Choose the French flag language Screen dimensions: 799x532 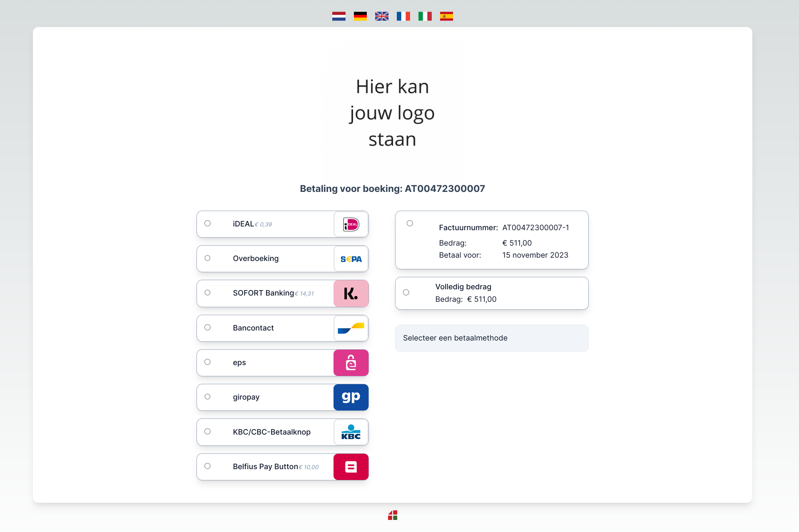[403, 16]
